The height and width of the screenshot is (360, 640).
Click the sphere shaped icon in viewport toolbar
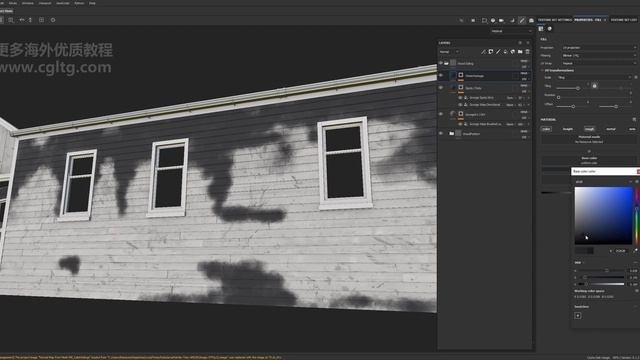tap(493, 20)
